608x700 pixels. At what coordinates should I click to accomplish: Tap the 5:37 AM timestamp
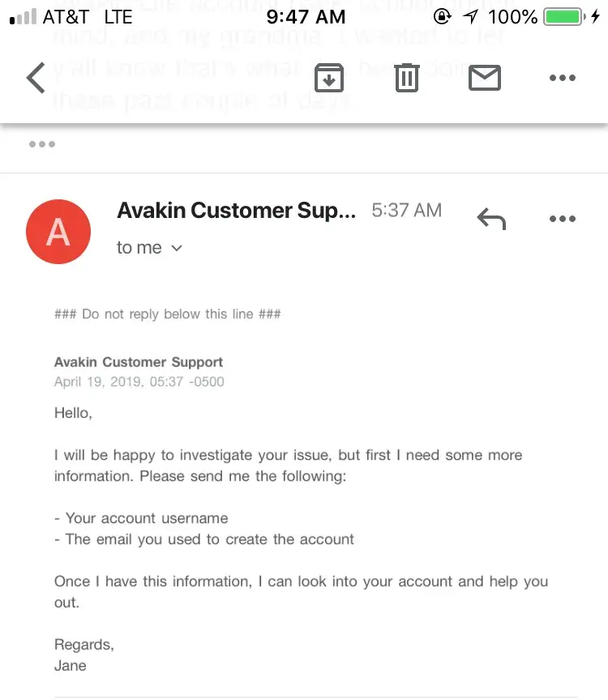coord(406,211)
